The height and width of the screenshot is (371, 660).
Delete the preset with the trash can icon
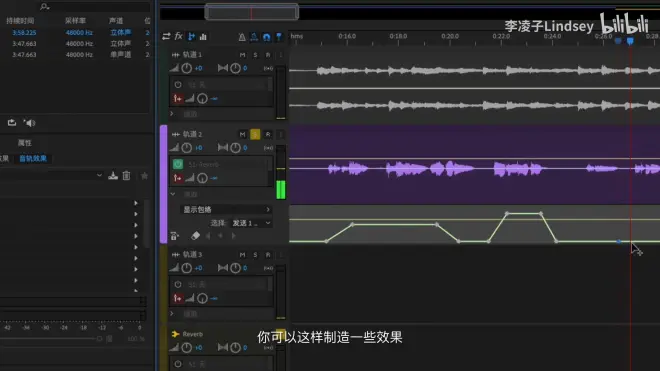126,176
